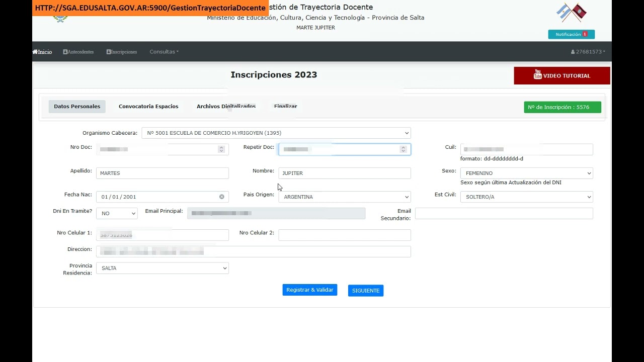Click Inicio home icon

(x=35, y=52)
